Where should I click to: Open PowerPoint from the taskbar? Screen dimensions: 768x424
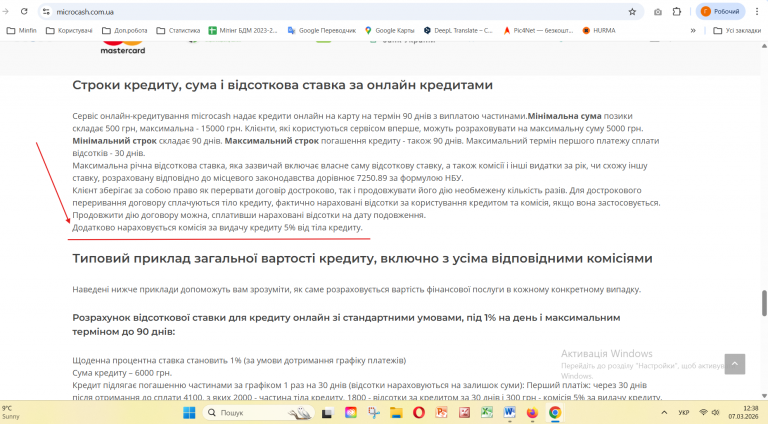click(442, 413)
